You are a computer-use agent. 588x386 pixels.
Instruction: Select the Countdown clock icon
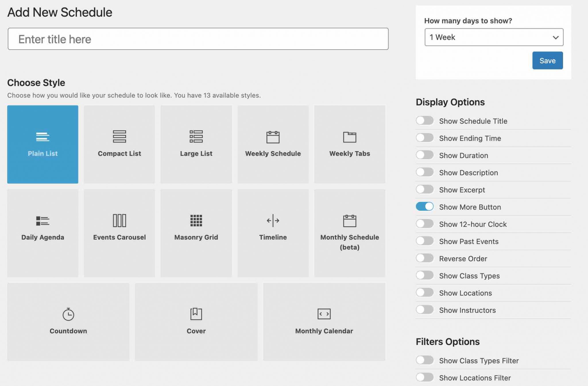pos(68,314)
